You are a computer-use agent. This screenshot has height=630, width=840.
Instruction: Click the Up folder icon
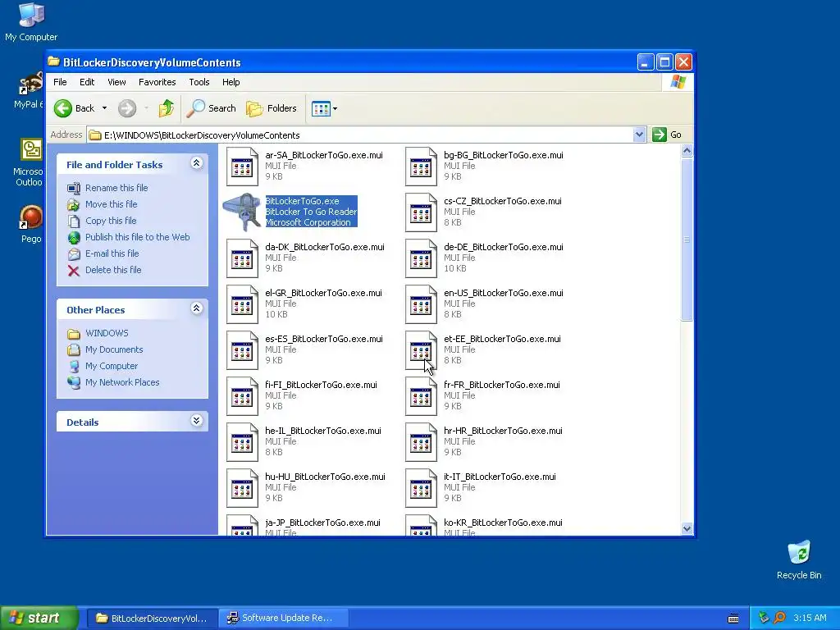[166, 108]
